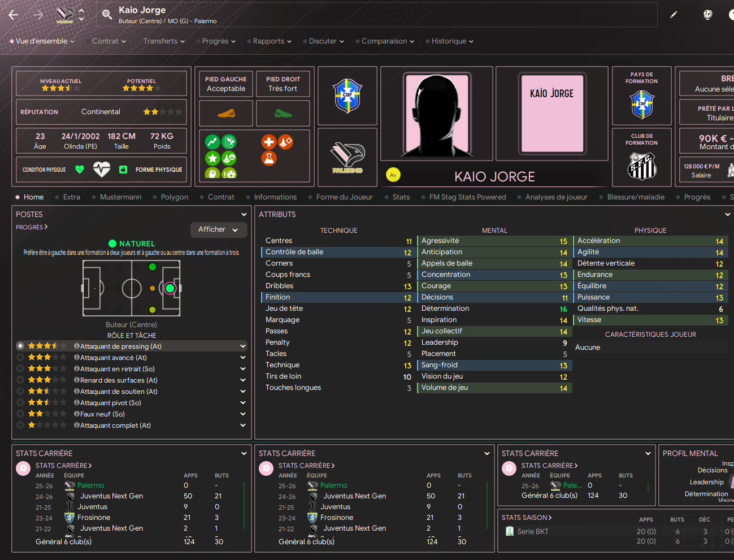Click the orange flask icon
Image resolution: width=734 pixels, height=560 pixels.
[269, 158]
